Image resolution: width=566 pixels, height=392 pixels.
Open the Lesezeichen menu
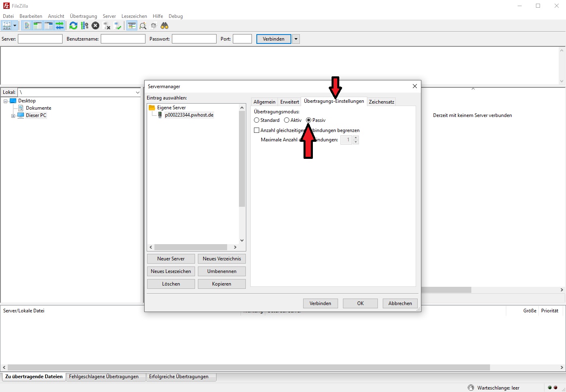(134, 16)
